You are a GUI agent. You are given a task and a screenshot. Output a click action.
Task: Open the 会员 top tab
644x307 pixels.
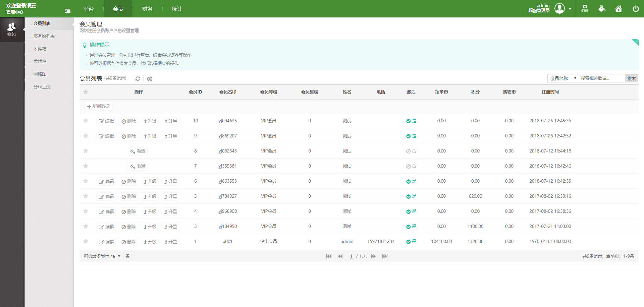118,9
